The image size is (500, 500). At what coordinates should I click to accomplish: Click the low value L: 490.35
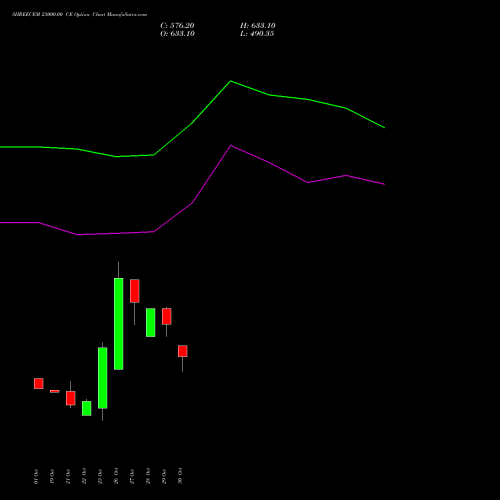tap(257, 34)
